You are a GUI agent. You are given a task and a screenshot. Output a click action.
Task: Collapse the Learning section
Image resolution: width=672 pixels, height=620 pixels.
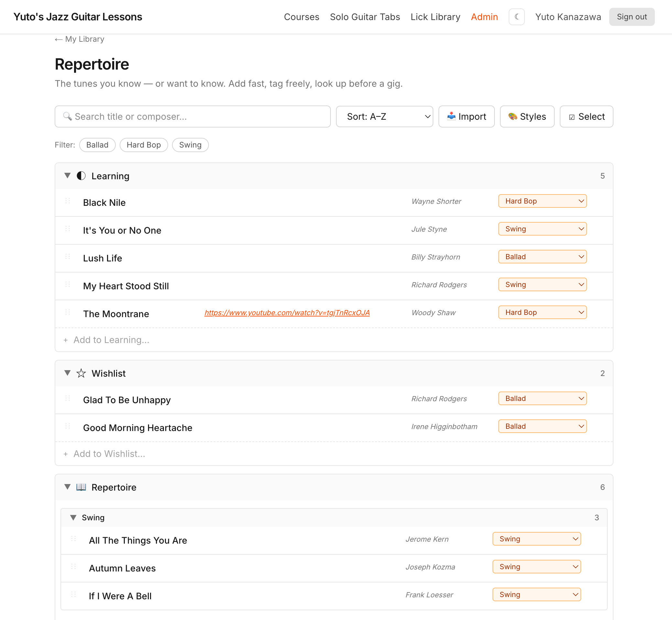point(67,176)
